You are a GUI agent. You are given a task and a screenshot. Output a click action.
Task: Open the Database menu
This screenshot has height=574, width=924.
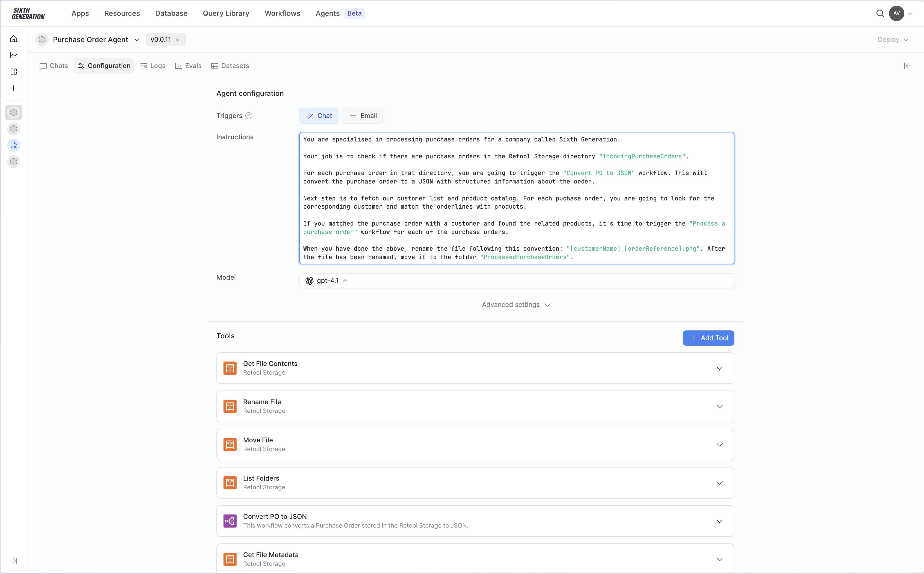tap(171, 13)
